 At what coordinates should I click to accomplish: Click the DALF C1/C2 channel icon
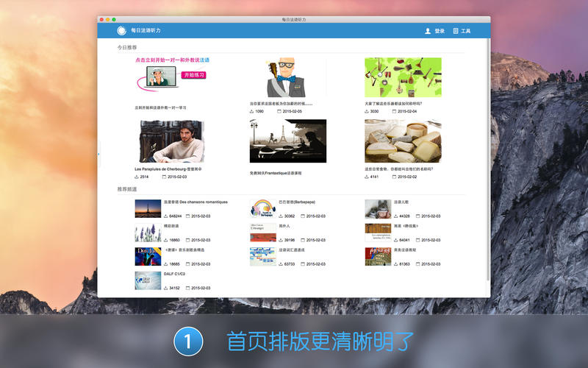pos(148,280)
